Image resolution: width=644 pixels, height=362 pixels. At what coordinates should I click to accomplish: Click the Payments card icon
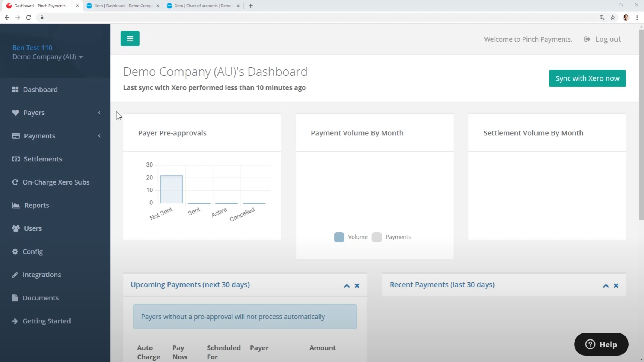pyautogui.click(x=16, y=136)
